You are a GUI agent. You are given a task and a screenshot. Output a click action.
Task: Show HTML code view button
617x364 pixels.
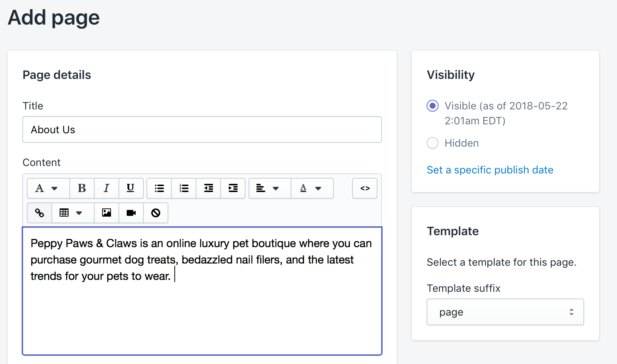[x=365, y=188]
